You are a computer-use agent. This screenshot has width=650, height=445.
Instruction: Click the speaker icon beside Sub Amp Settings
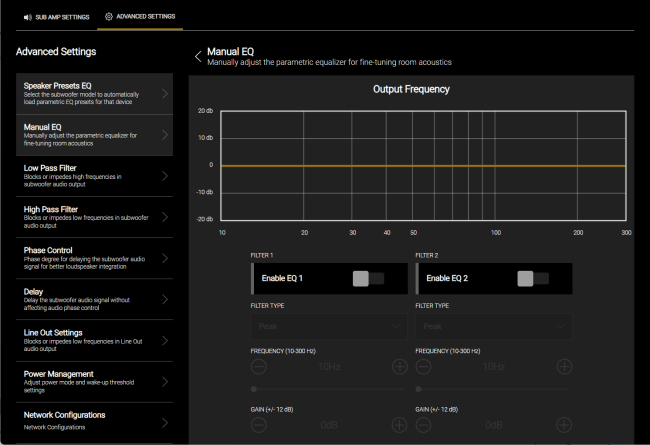pos(27,17)
